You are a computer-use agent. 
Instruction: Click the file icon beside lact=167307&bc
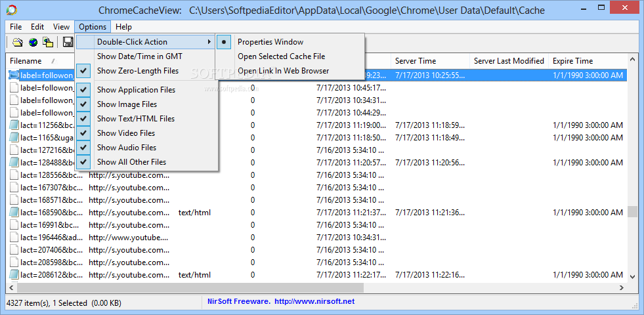pyautogui.click(x=14, y=187)
